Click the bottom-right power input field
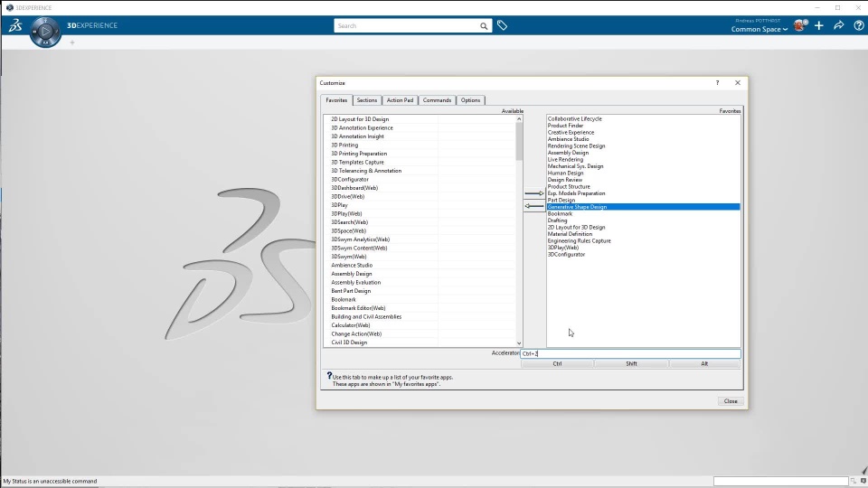Image resolution: width=868 pixels, height=488 pixels. (x=780, y=481)
